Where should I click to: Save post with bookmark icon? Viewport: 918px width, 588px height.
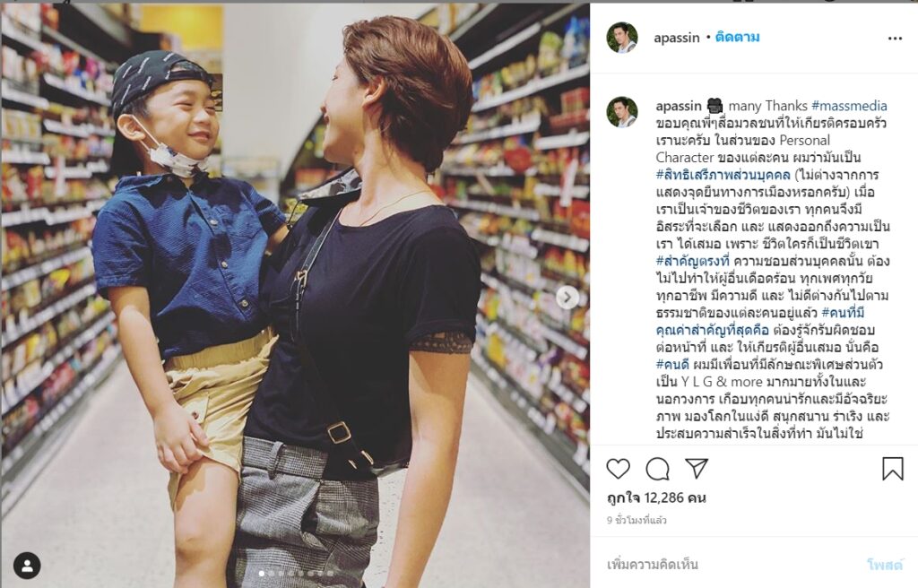click(x=893, y=469)
